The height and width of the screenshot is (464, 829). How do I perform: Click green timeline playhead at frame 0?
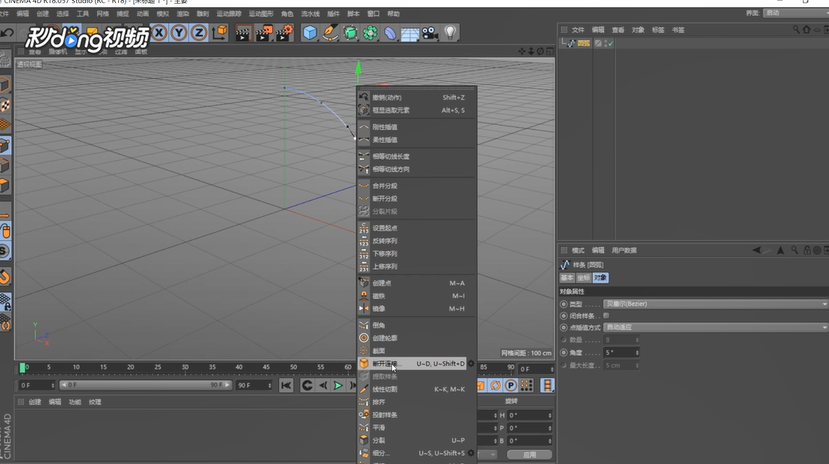click(22, 367)
